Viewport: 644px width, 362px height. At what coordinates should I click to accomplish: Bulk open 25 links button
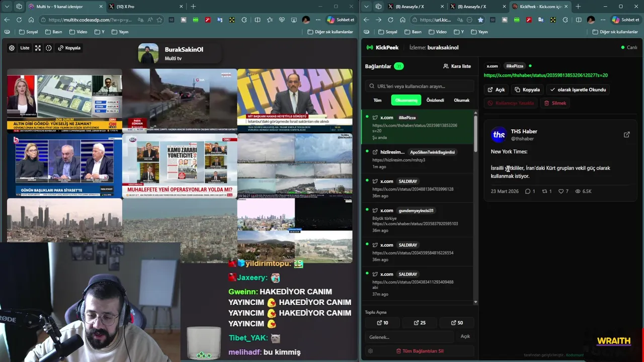[x=420, y=323]
